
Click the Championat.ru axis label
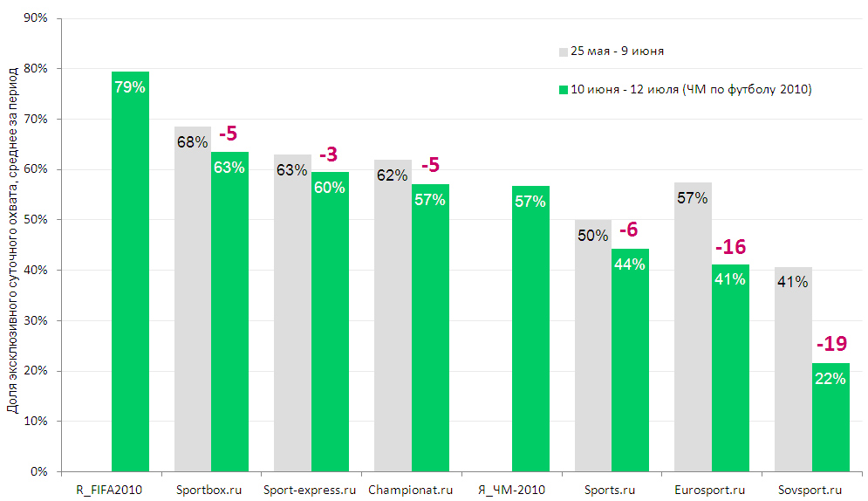click(x=411, y=490)
